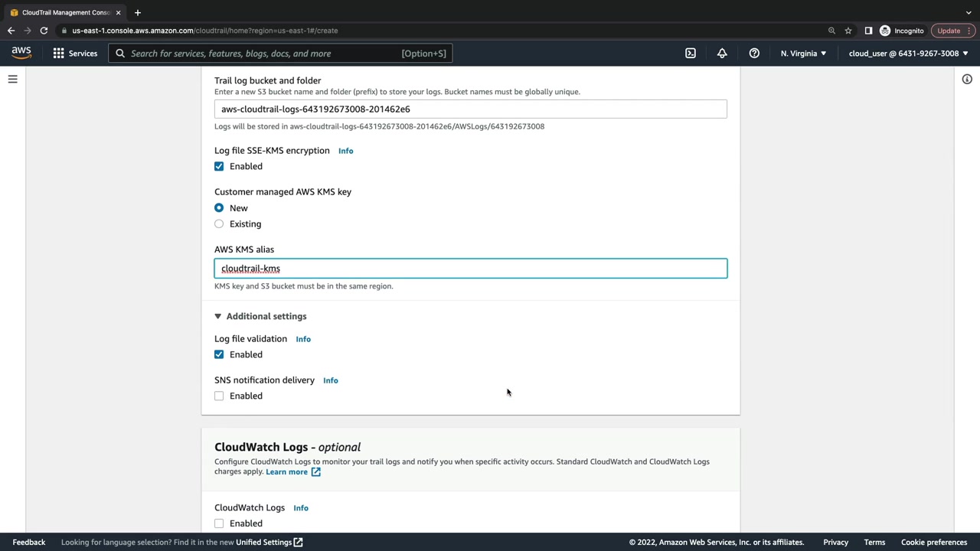The width and height of the screenshot is (980, 551).
Task: Reload the page
Action: [x=44, y=31]
